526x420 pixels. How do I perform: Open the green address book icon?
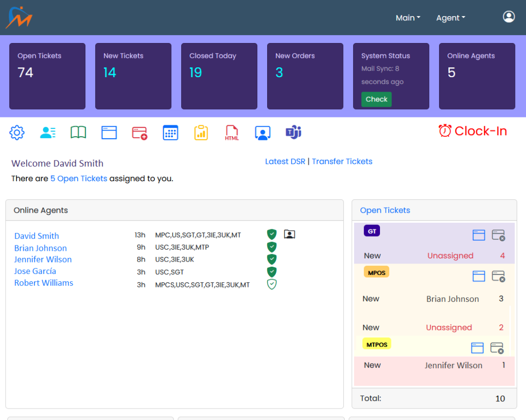click(78, 132)
